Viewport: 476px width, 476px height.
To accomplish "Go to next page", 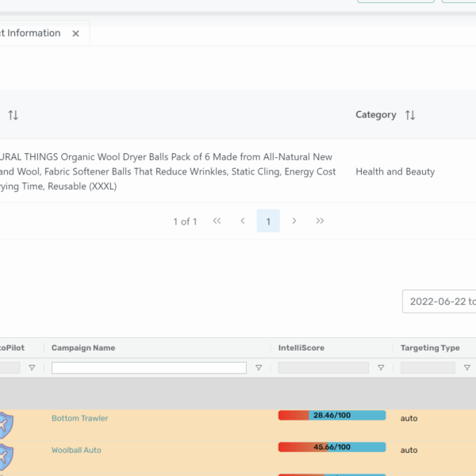I will click(x=294, y=221).
